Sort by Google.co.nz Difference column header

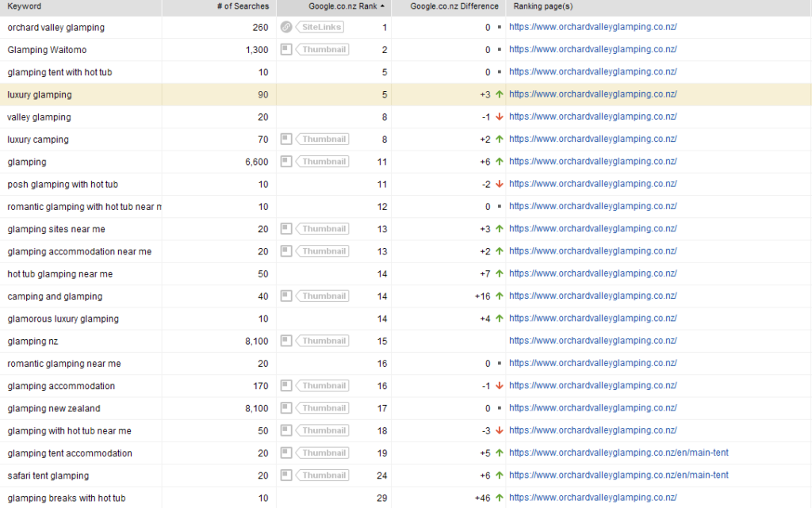click(x=449, y=6)
